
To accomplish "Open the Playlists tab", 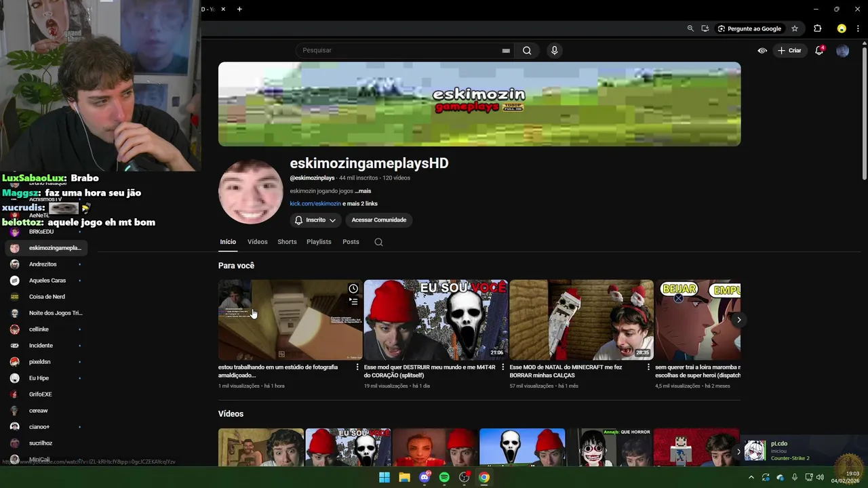I will click(x=319, y=242).
